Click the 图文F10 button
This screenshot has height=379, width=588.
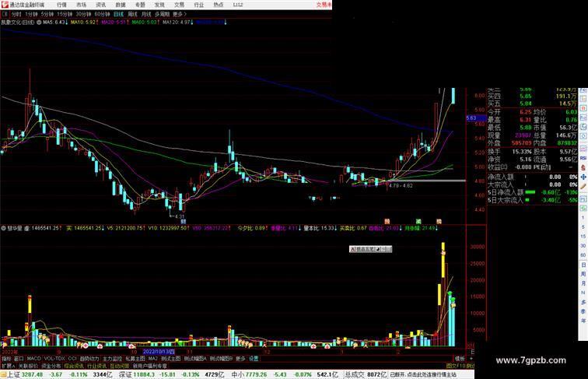click(456, 366)
